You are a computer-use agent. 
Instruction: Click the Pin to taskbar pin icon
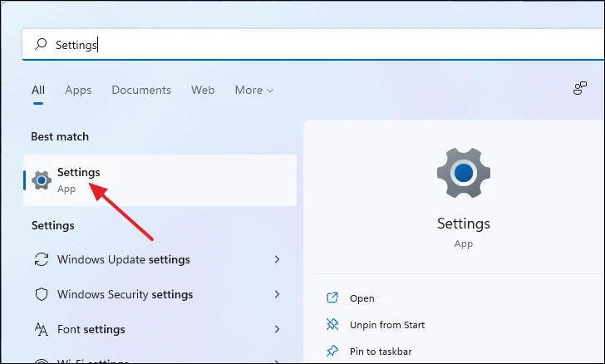pos(332,351)
